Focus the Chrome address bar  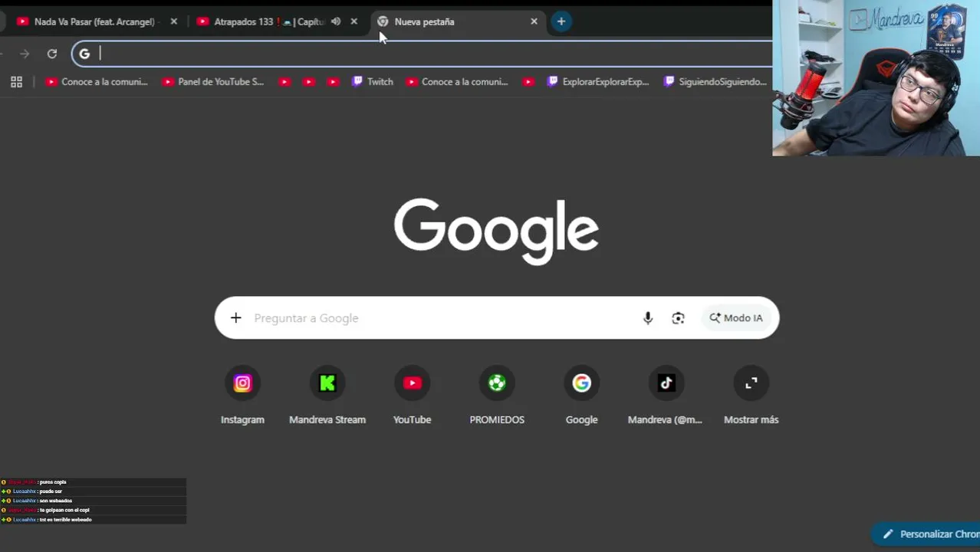(x=423, y=54)
